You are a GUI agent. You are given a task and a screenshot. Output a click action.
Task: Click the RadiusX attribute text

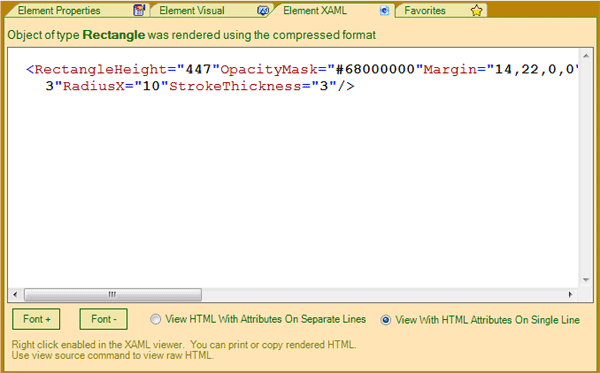(94, 86)
